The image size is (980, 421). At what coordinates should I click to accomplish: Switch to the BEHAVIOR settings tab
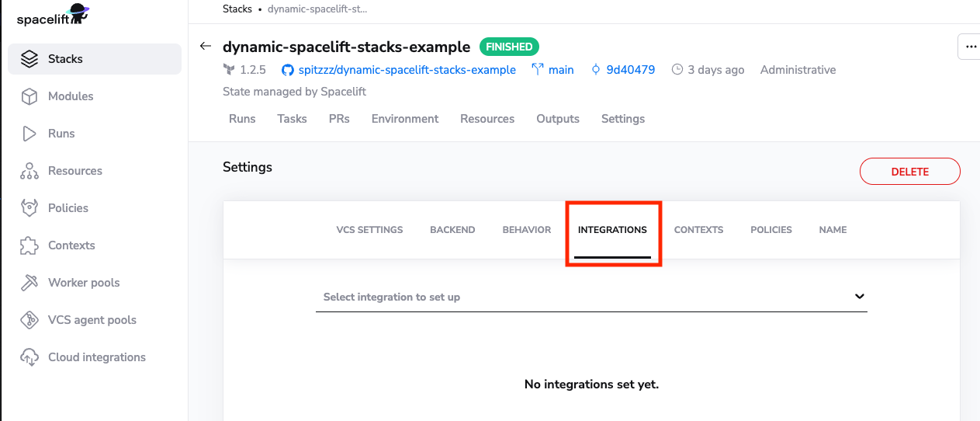point(526,230)
